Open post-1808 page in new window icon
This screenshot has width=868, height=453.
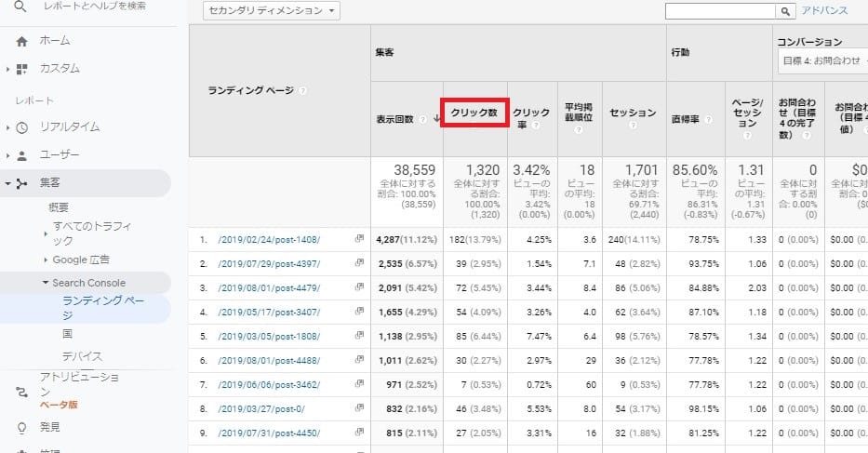point(359,336)
